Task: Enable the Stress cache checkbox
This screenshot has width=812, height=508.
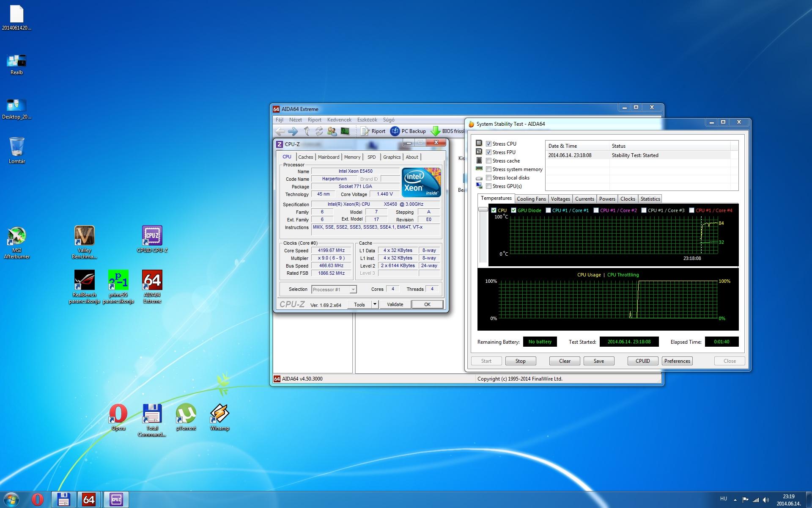Action: [x=488, y=161]
